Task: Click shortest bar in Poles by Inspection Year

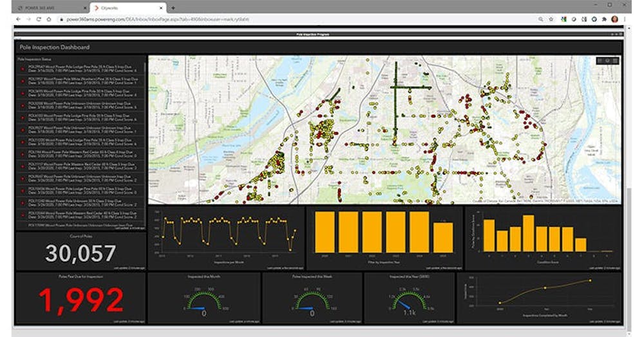Action: pyautogui.click(x=443, y=238)
